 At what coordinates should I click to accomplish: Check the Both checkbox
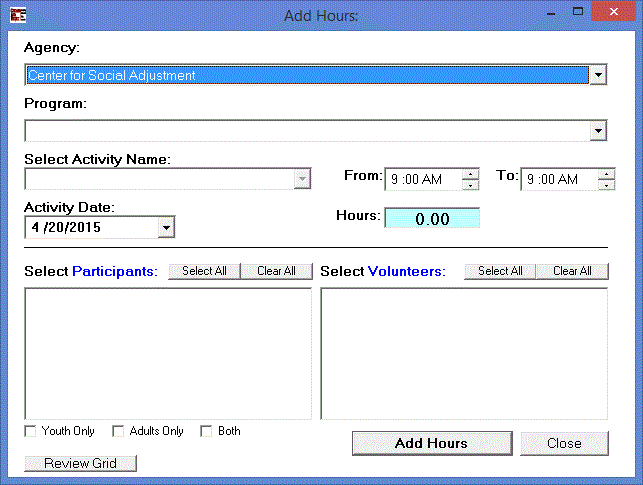(206, 431)
